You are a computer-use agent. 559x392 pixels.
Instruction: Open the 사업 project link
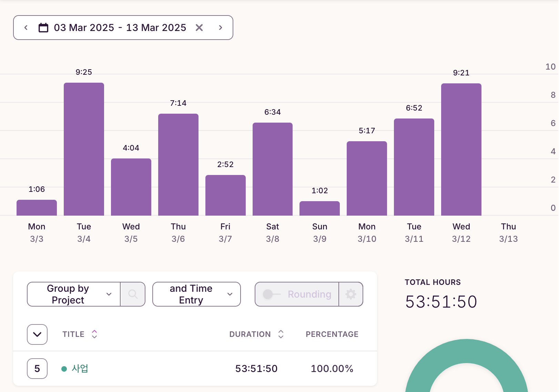tap(80, 369)
